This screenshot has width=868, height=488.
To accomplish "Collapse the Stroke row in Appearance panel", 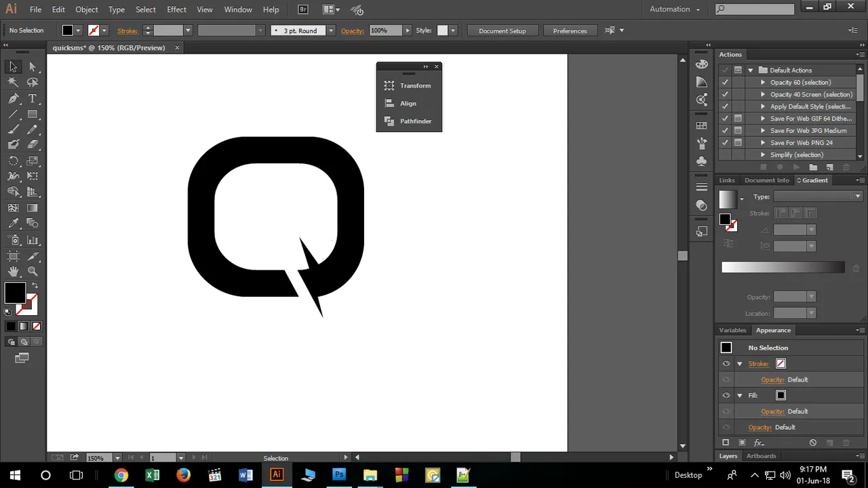I will point(740,364).
